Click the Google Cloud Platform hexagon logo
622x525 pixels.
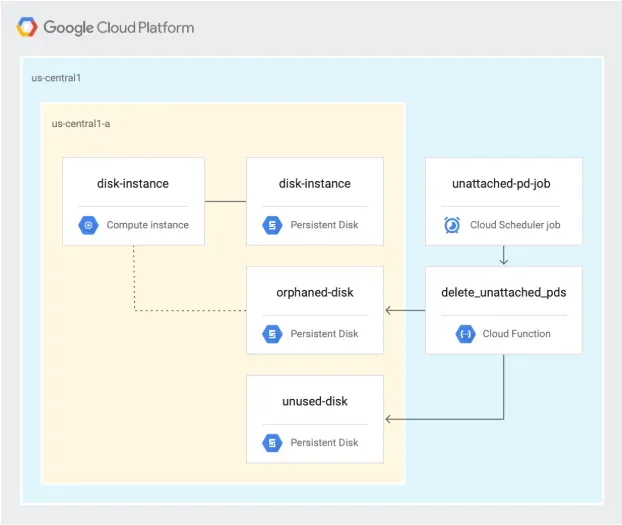coord(27,27)
